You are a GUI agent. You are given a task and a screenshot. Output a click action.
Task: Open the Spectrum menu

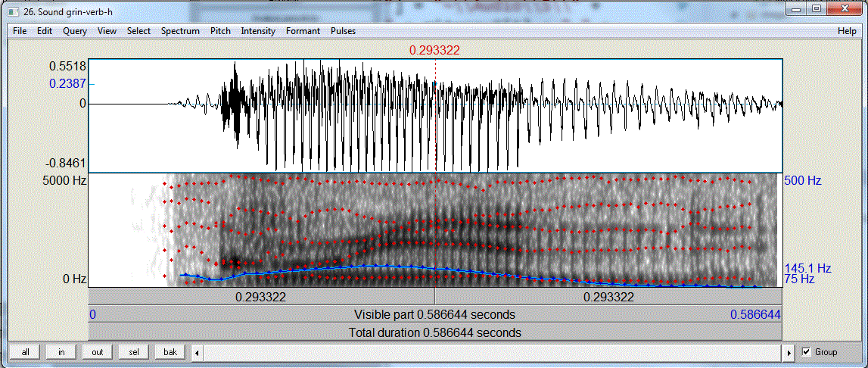pos(180,31)
